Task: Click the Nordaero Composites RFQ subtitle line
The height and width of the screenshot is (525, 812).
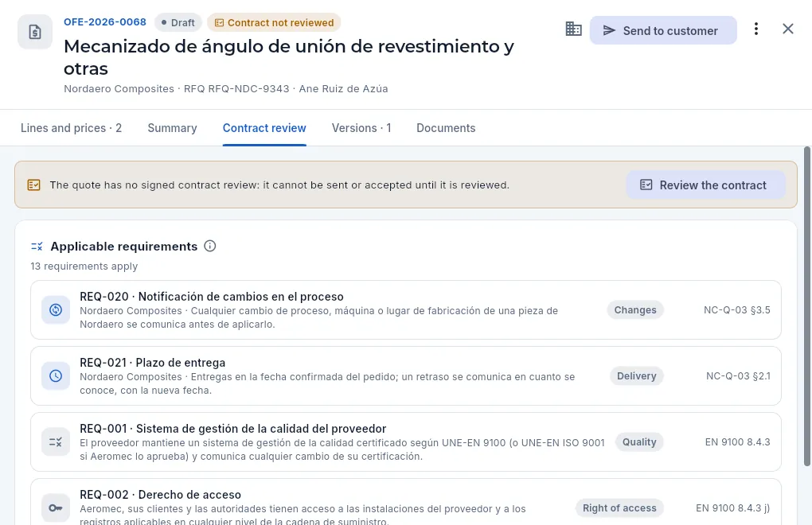Action: pos(226,88)
